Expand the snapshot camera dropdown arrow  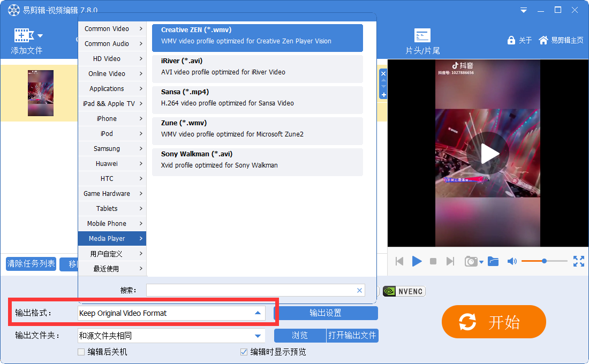point(481,262)
